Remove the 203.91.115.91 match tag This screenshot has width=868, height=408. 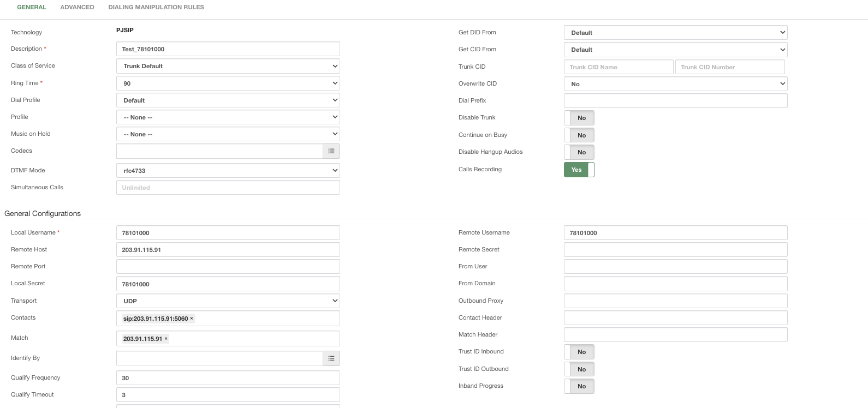point(166,339)
